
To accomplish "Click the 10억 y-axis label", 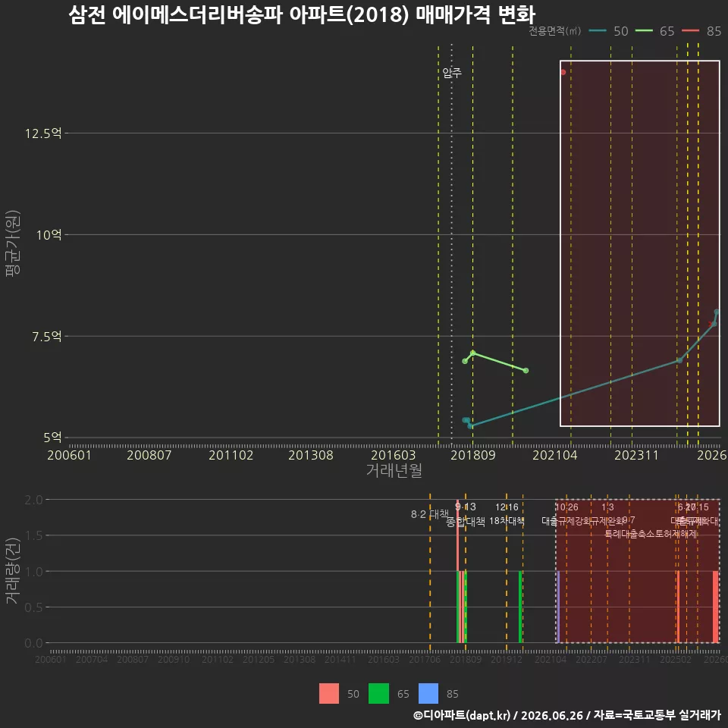I will coord(49,235).
